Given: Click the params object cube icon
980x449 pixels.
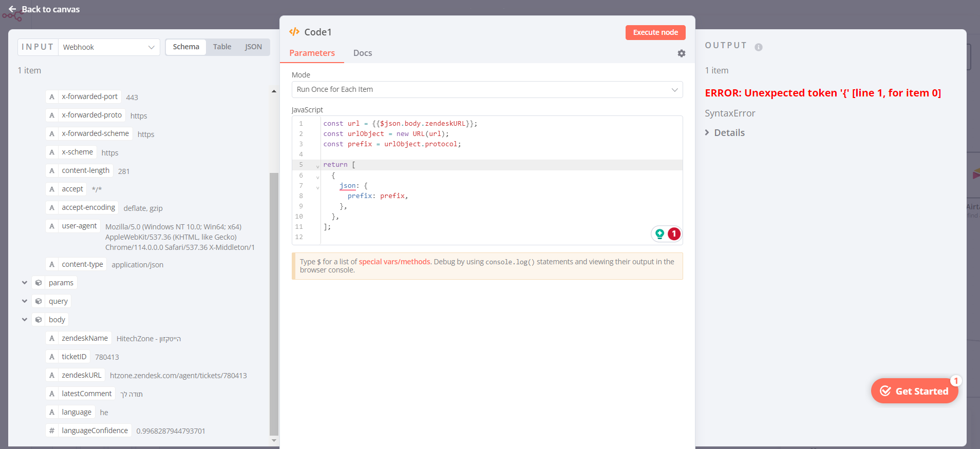Looking at the screenshot, I should click(x=39, y=283).
